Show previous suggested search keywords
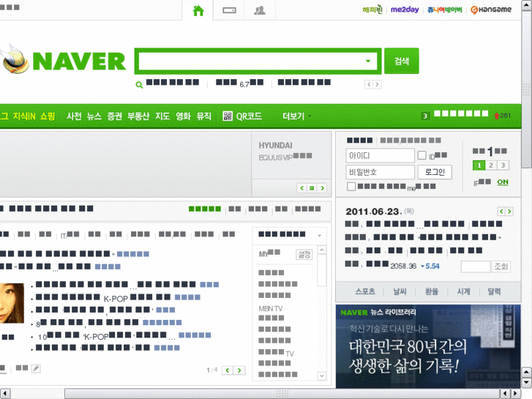This screenshot has width=532, height=399. point(369,84)
